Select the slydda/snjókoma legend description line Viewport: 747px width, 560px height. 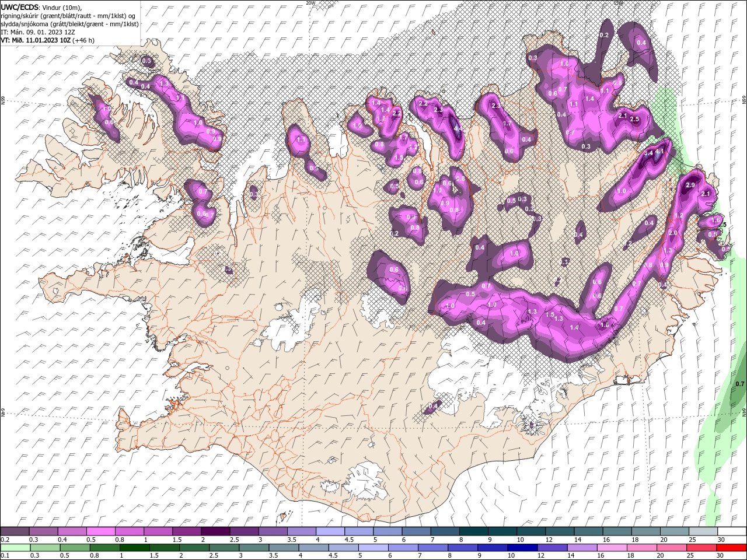tap(70, 24)
